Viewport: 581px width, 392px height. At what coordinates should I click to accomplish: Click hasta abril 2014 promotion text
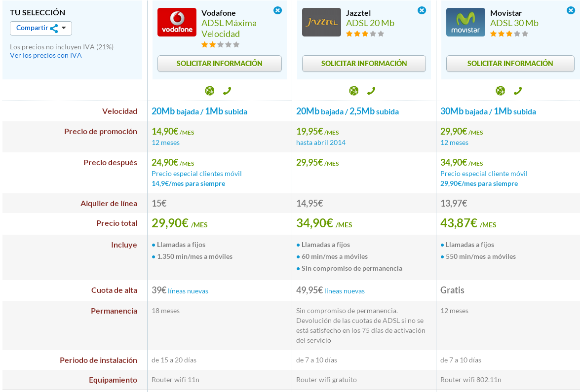320,143
